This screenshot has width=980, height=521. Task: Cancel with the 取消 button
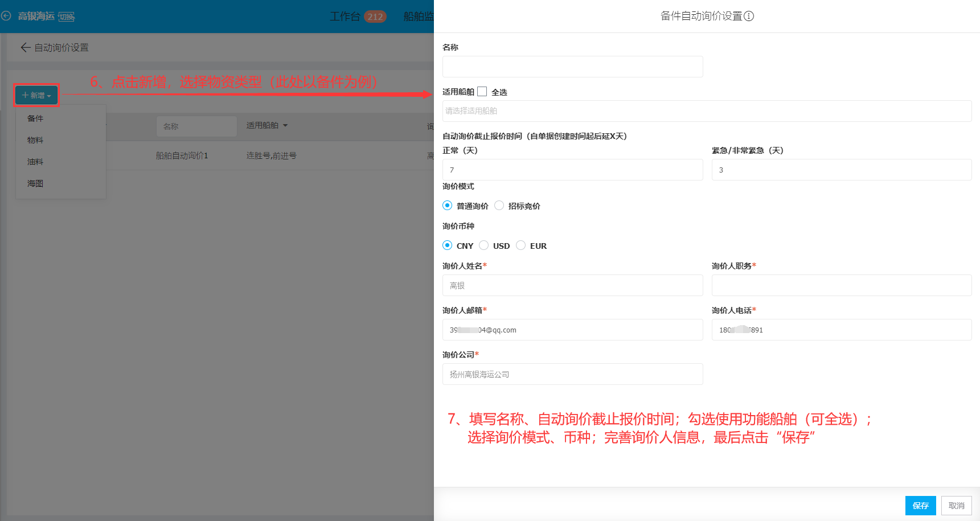pyautogui.click(x=957, y=506)
